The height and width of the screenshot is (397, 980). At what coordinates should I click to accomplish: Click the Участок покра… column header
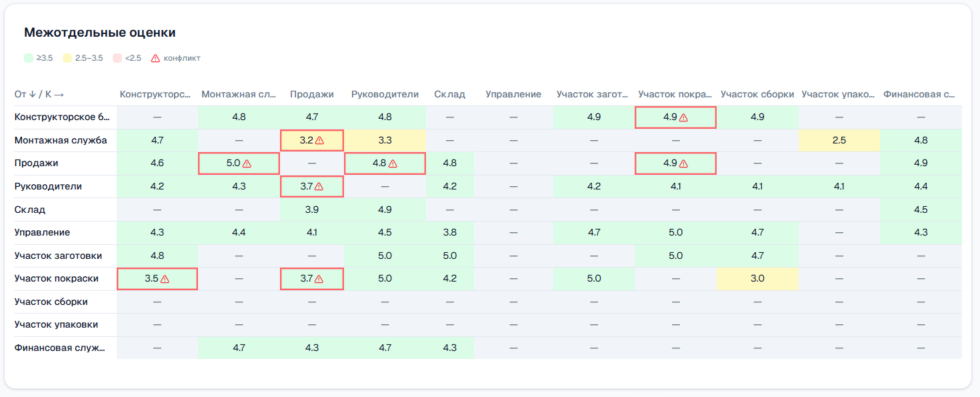tap(675, 94)
